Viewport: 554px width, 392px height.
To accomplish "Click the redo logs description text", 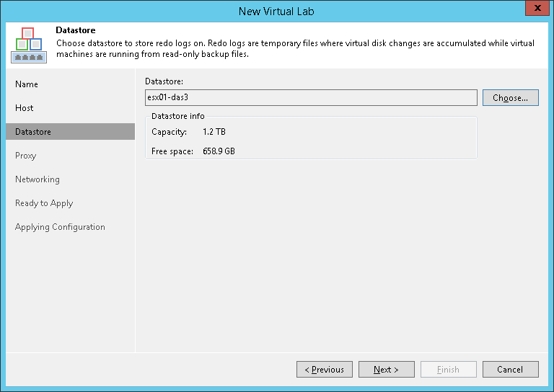I will click(295, 49).
